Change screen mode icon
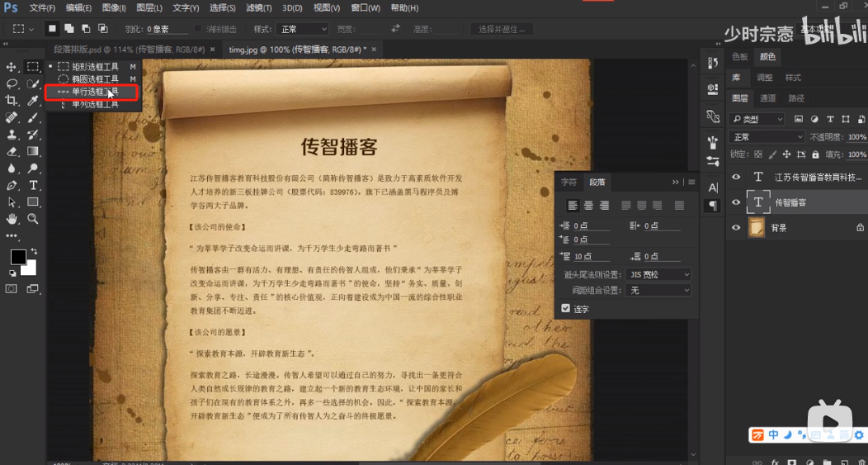 click(33, 288)
